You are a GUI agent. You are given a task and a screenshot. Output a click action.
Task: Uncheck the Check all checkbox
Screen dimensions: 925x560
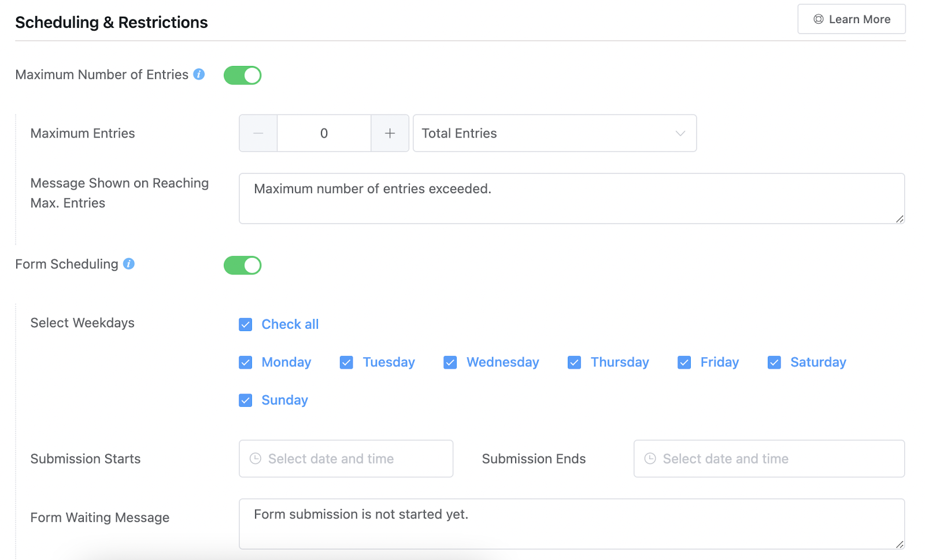click(x=246, y=325)
